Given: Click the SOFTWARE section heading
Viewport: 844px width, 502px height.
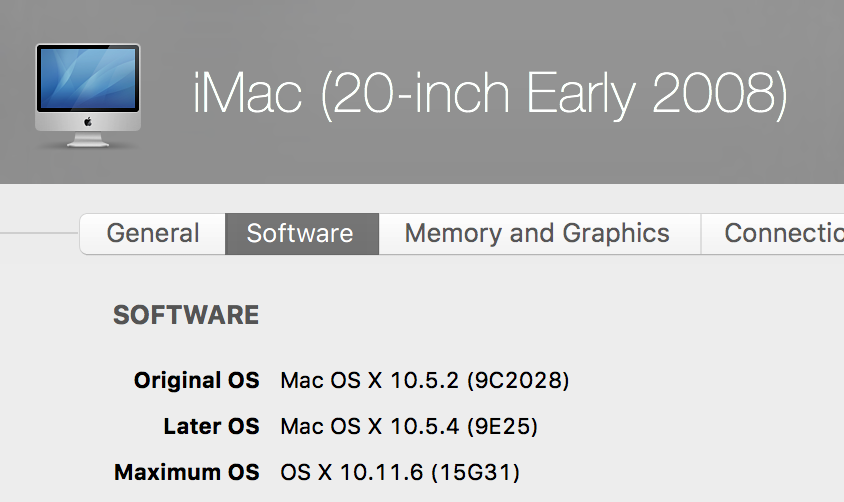Looking at the screenshot, I should 186,316.
